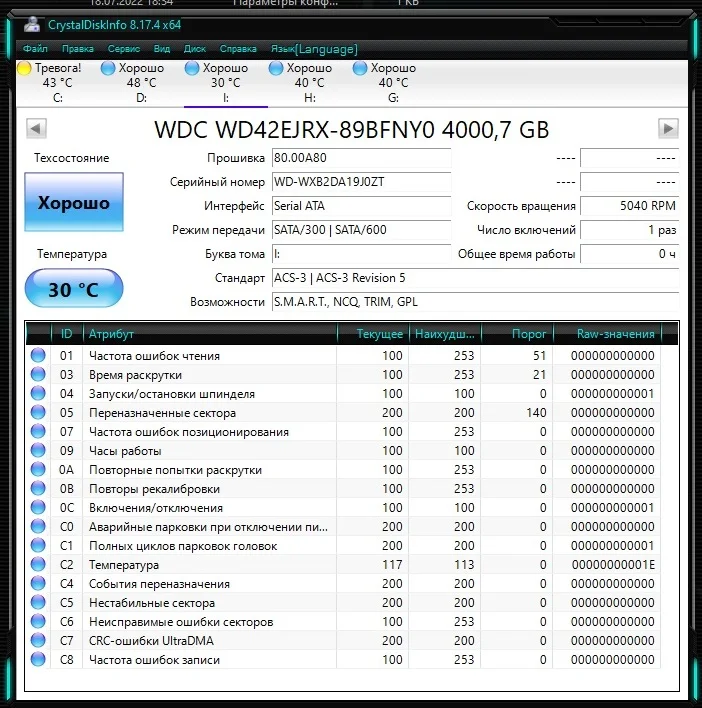Open the Правка menu
702x708 pixels.
coord(78,49)
